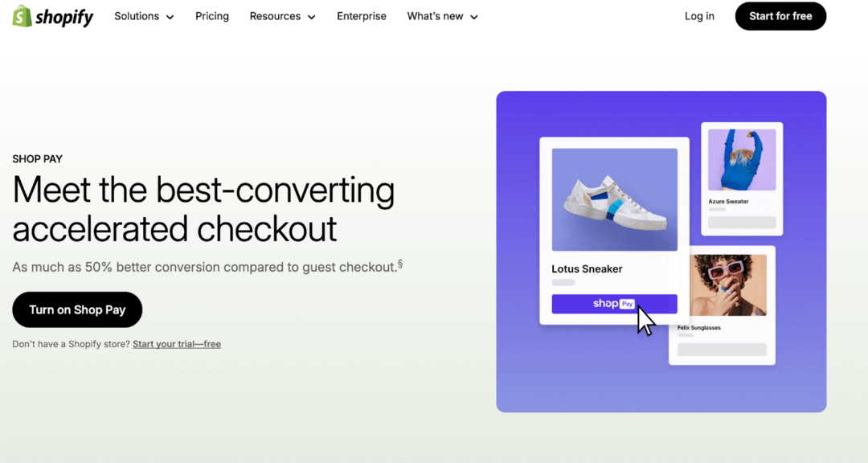Image resolution: width=868 pixels, height=463 pixels.
Task: Expand the Solutions dropdown
Action: [x=144, y=15]
